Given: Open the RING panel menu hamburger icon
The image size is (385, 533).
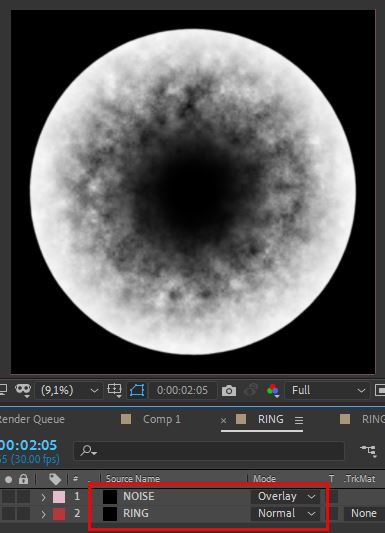Looking at the screenshot, I should pos(299,420).
